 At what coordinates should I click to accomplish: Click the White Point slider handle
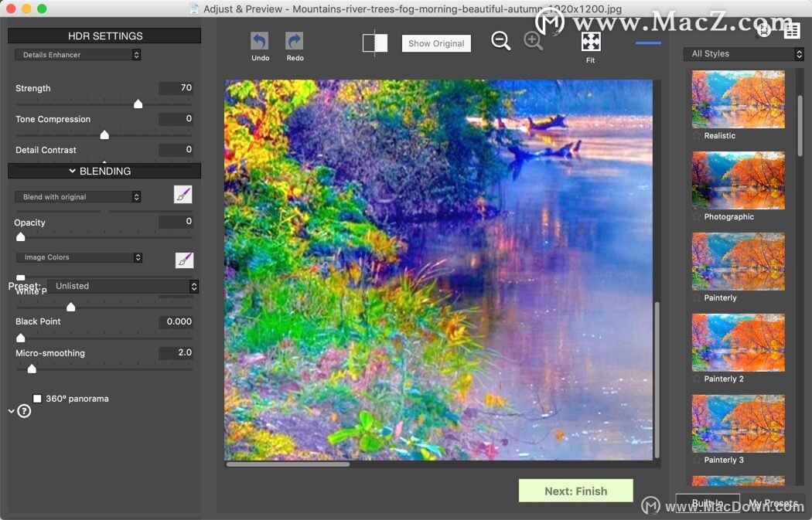click(x=71, y=307)
